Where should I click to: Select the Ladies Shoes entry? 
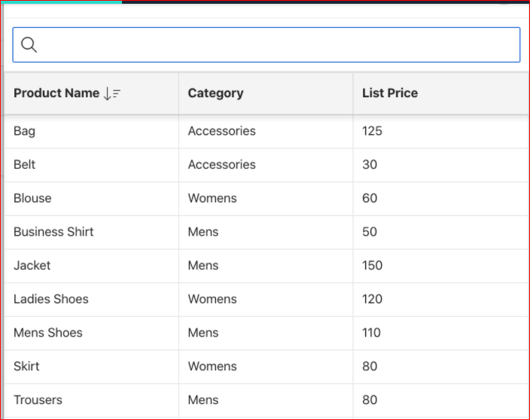click(51, 299)
